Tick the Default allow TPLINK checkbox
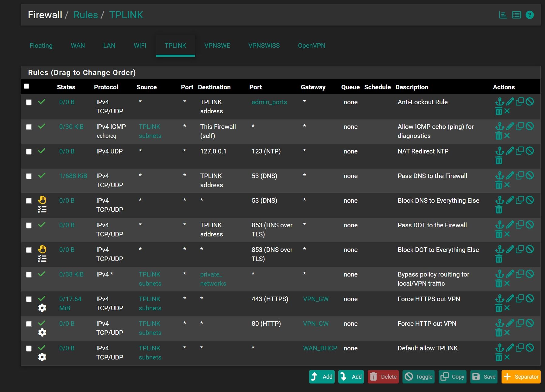This screenshot has height=392, width=545. point(29,349)
